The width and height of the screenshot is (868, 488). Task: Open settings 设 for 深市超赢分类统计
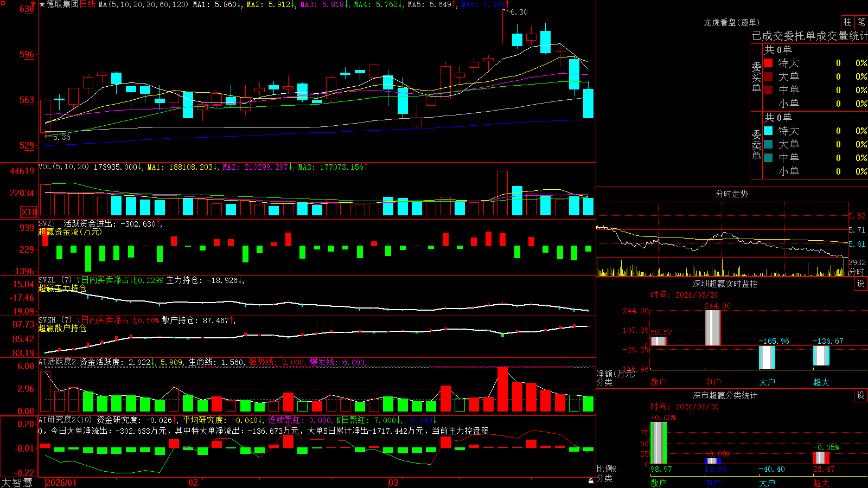pyautogui.click(x=861, y=395)
